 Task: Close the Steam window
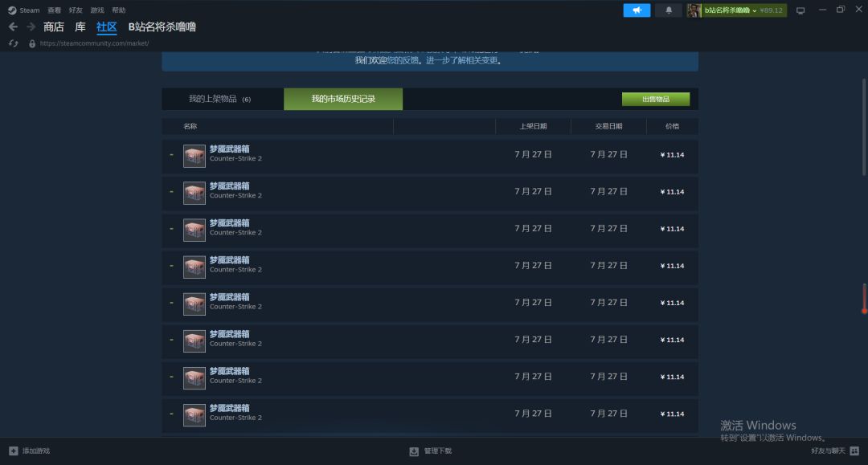tap(858, 10)
